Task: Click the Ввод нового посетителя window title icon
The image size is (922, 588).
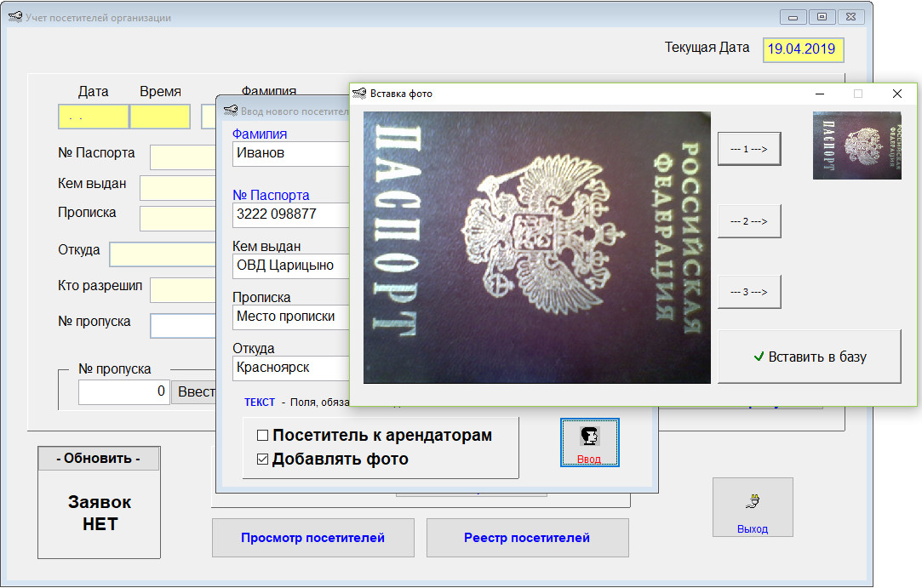Action: tap(231, 111)
